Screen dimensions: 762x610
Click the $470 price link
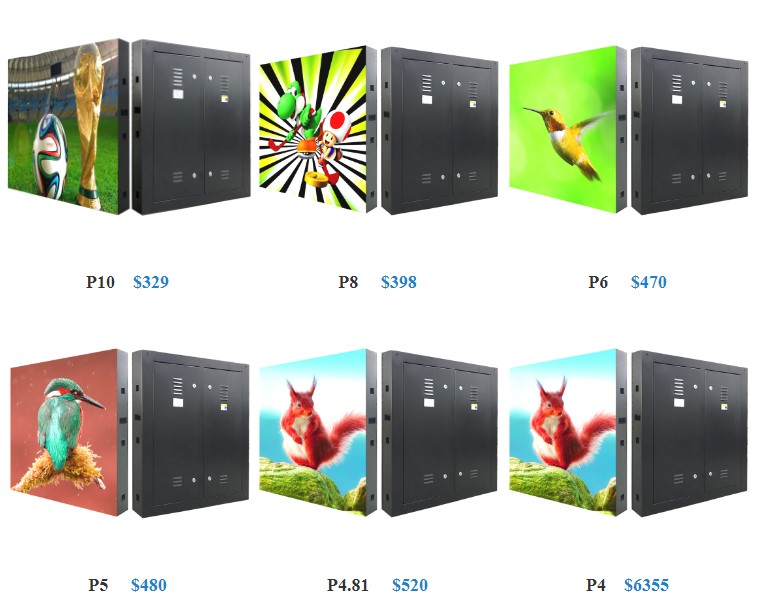pos(649,282)
